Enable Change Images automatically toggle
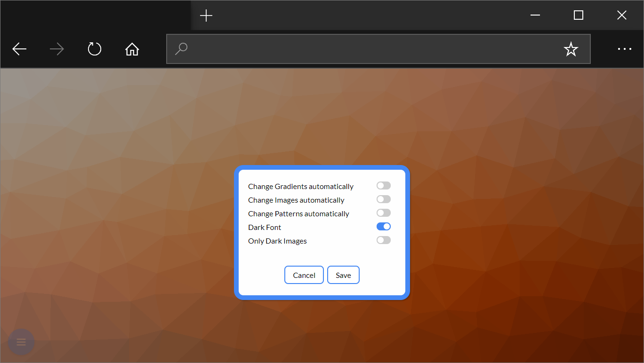The image size is (644, 363). (384, 199)
